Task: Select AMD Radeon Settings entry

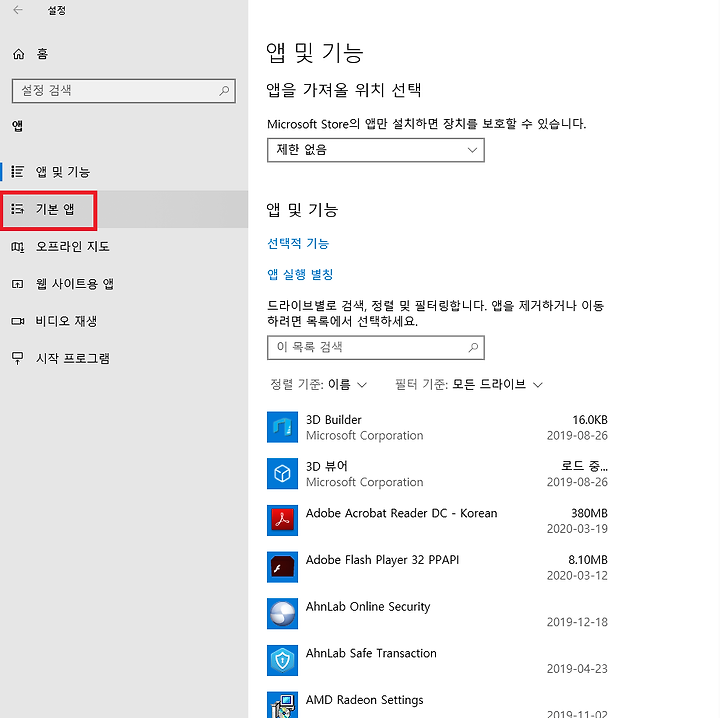Action: (x=438, y=704)
